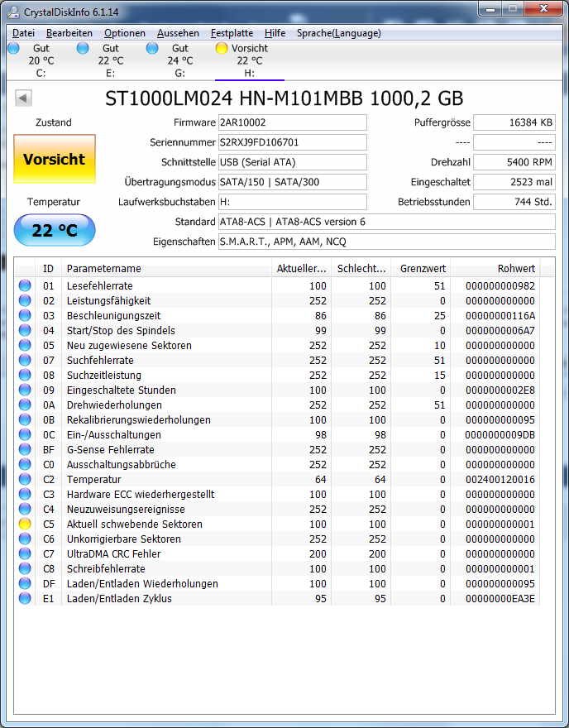
Task: Click the status icon of Drehwiederholungen row
Action: click(x=25, y=405)
